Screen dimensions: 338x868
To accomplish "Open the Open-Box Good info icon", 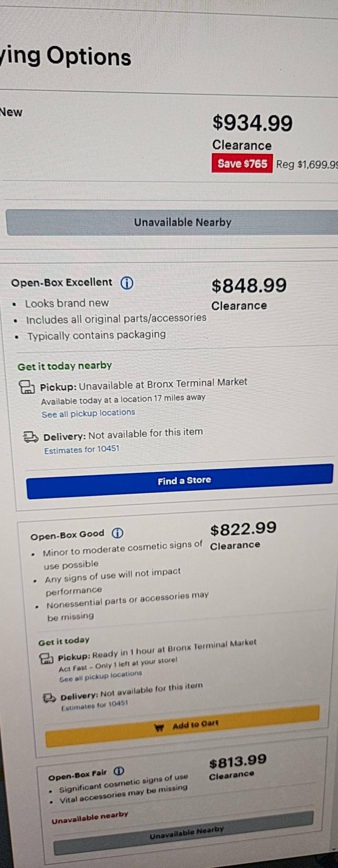I will click(x=117, y=533).
